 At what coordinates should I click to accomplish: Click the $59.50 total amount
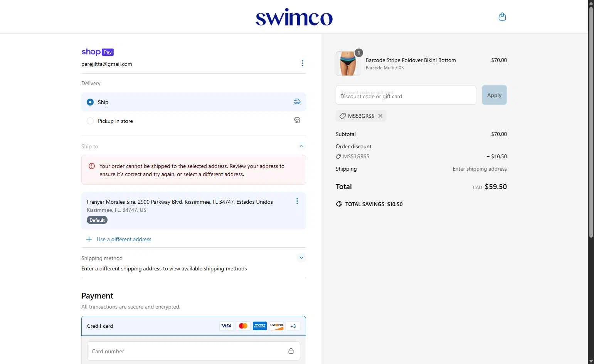pos(496,187)
